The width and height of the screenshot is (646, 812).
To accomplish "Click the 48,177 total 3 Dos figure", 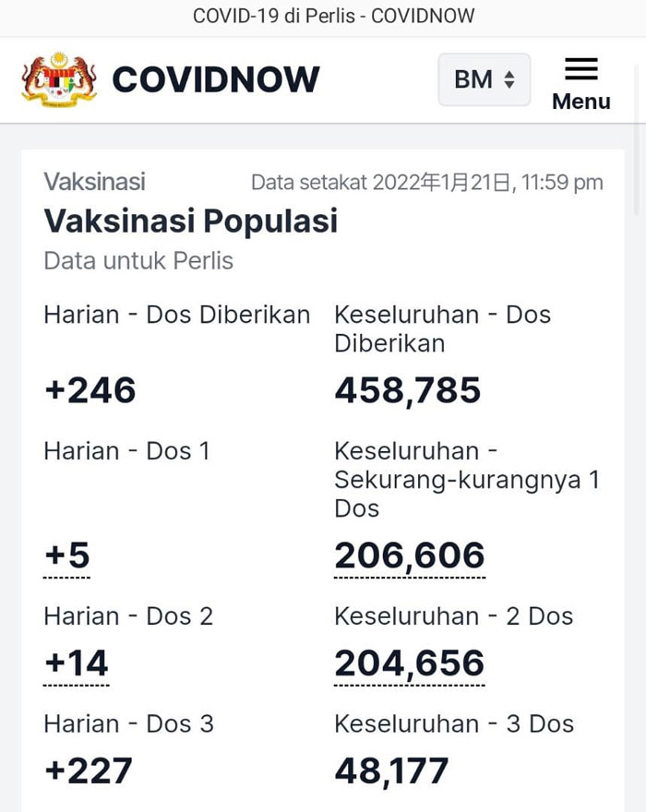I will tap(391, 771).
